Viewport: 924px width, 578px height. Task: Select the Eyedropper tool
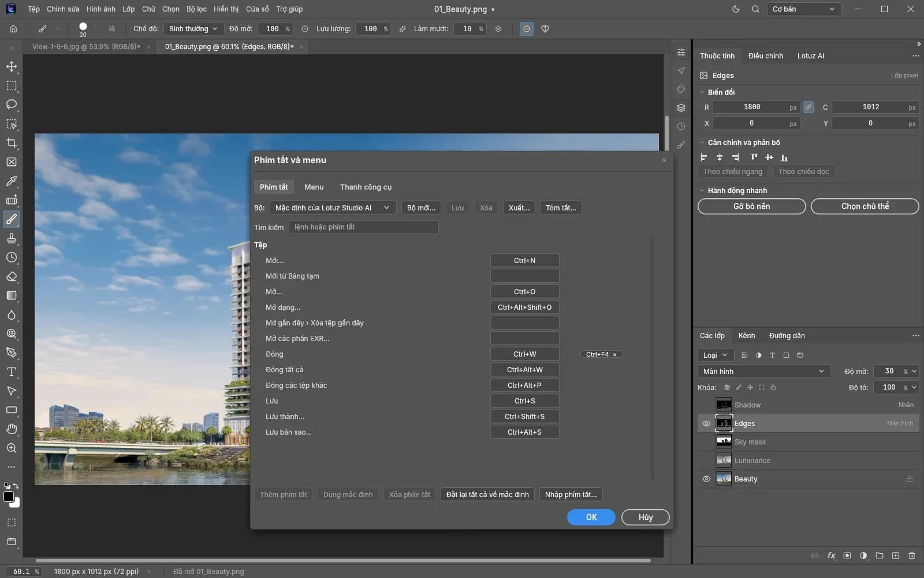pyautogui.click(x=12, y=181)
